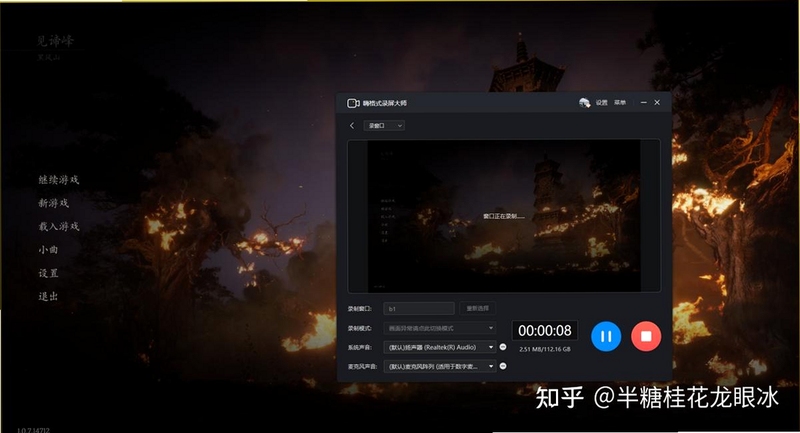Click the recorder app logo icon
The image size is (800, 433).
tap(353, 103)
